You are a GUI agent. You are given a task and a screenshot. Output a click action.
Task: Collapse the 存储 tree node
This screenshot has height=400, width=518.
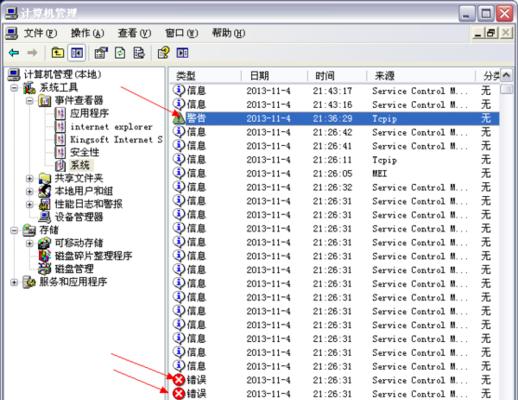[x=14, y=230]
